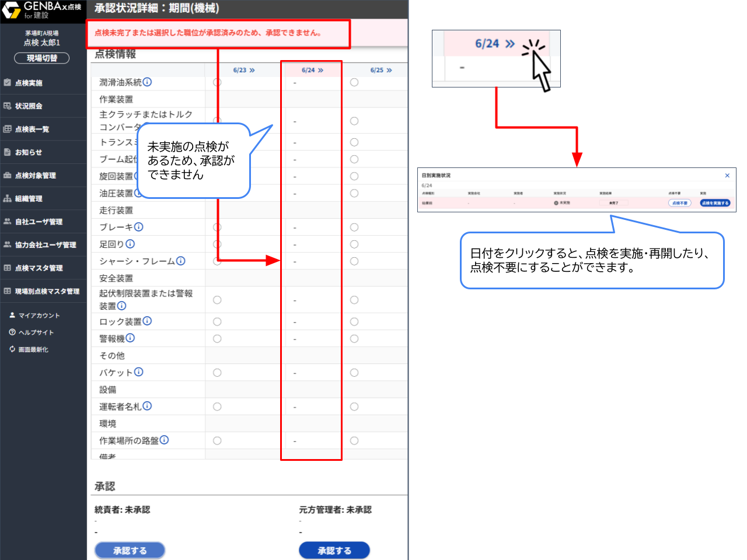Click the 画面最新化 refresh icon
This screenshot has height=560, width=747.
tap(12, 349)
